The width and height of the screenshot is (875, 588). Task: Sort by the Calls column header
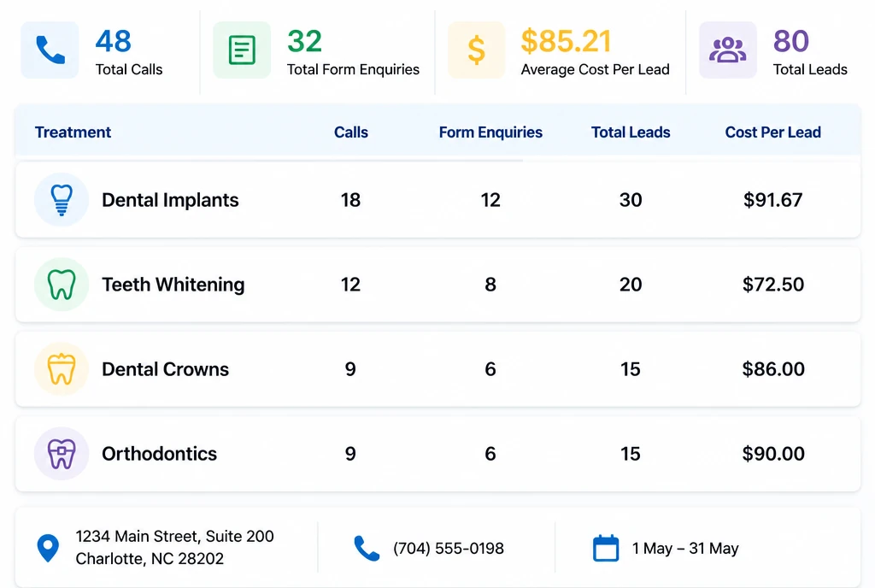(x=351, y=132)
